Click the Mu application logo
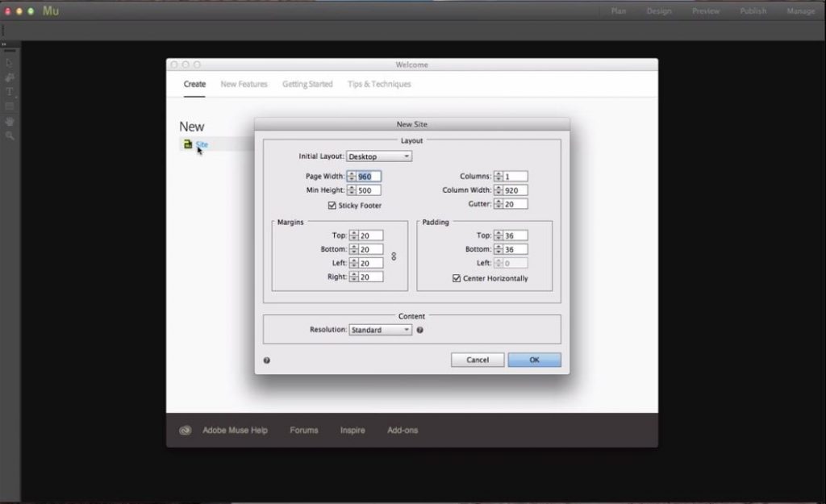The height and width of the screenshot is (504, 826). 51,10
